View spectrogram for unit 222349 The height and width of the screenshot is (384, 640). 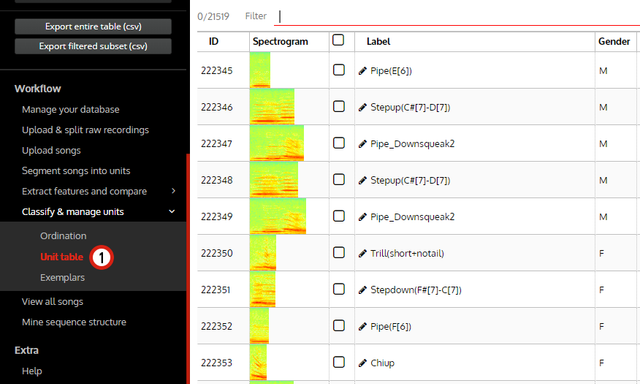click(x=278, y=216)
